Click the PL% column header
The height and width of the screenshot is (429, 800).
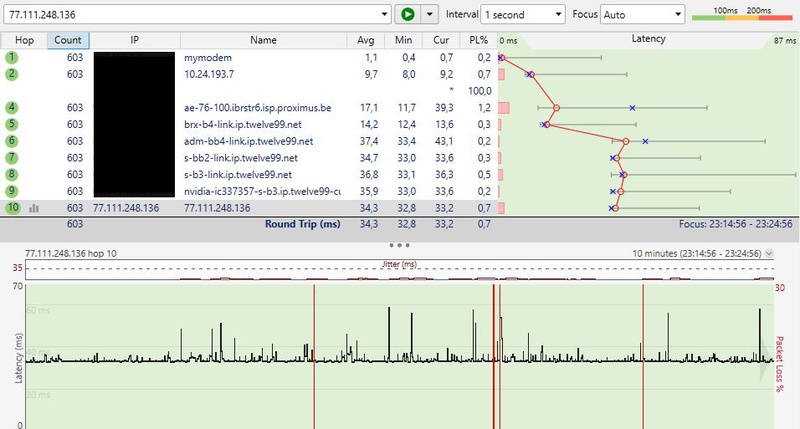pyautogui.click(x=478, y=40)
